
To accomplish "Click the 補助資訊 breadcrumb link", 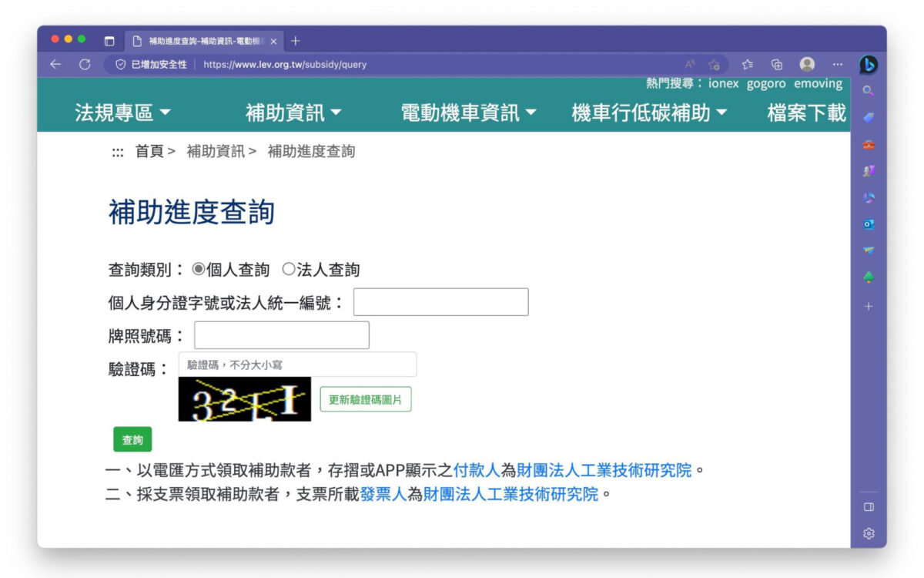I will [x=216, y=152].
